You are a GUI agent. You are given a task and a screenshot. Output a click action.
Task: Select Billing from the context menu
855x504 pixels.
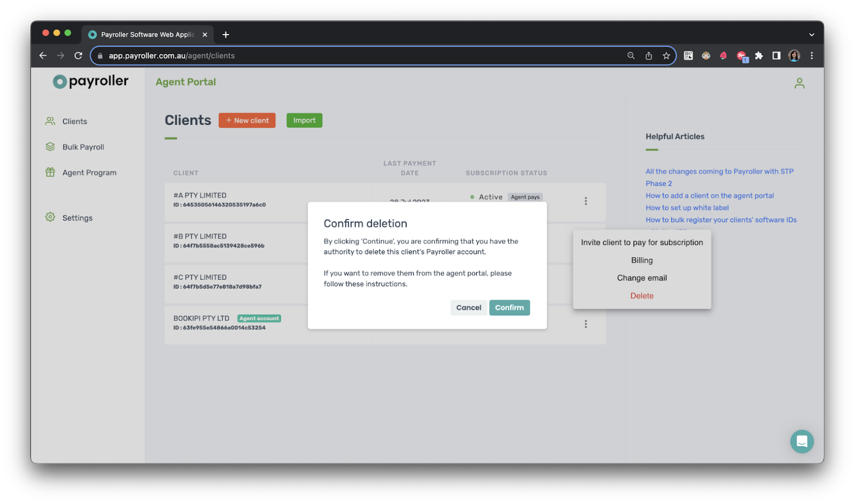(x=642, y=261)
